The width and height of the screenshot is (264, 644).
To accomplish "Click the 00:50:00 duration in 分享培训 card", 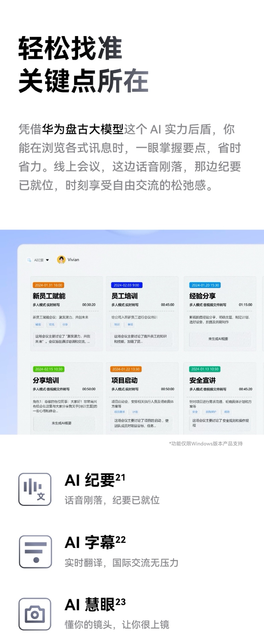I will (x=89, y=389).
